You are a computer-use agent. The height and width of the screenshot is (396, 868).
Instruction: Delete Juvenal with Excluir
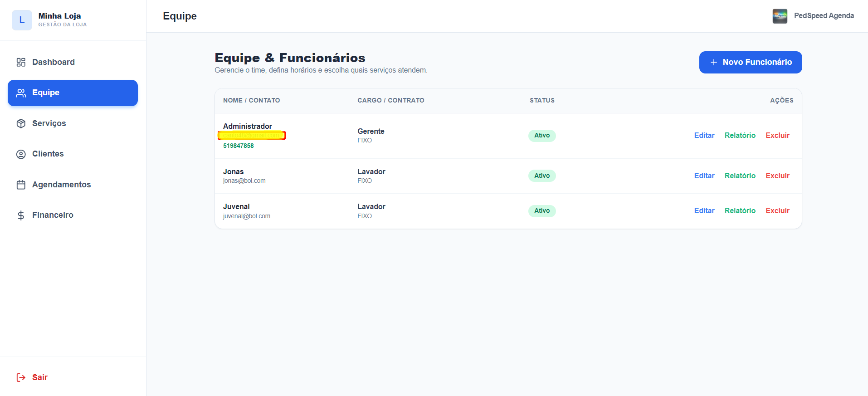point(777,210)
